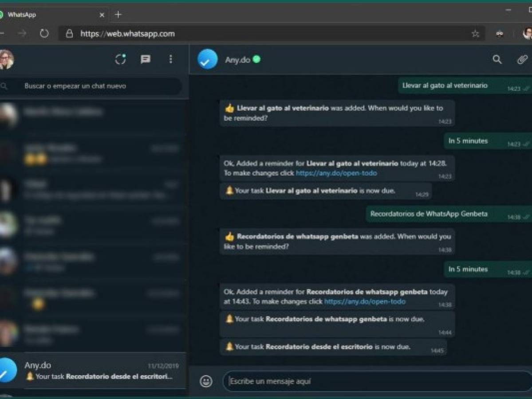This screenshot has width=532, height=399.
Task: Open the status updates circular icon
Action: tap(120, 59)
